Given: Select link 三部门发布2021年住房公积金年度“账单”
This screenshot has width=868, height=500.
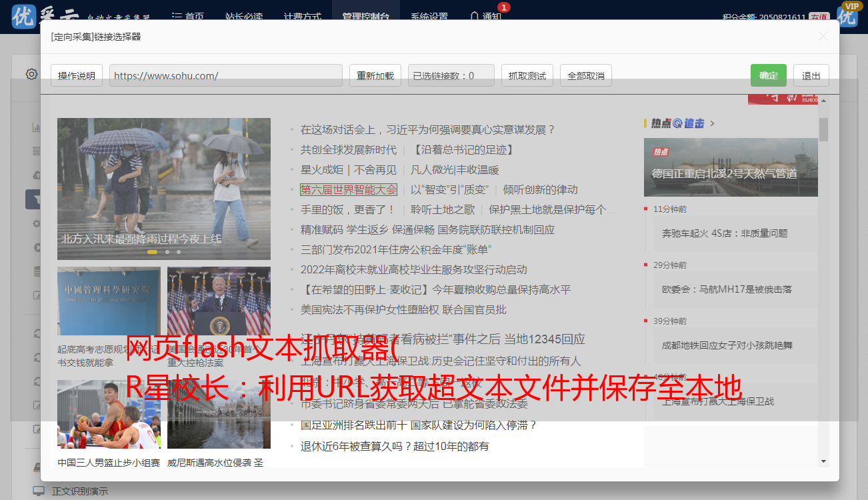Looking at the screenshot, I should click(395, 249).
